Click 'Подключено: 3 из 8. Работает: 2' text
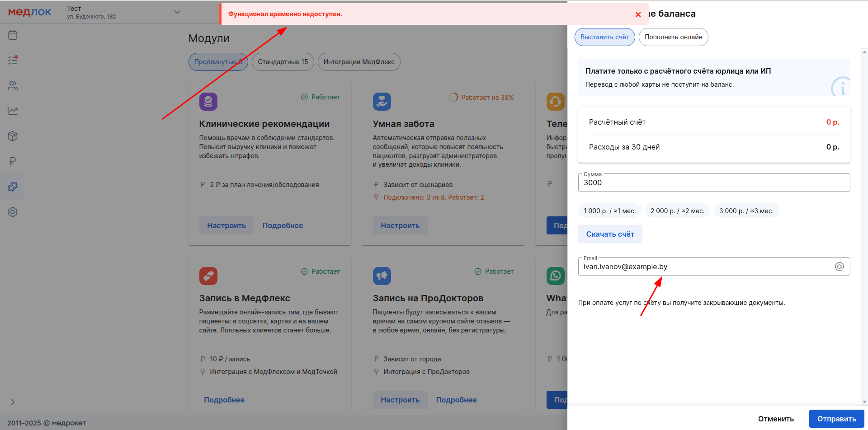 pyautogui.click(x=434, y=197)
